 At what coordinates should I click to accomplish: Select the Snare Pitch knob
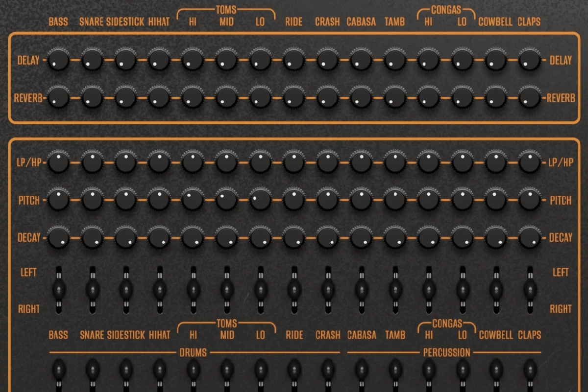[92, 200]
